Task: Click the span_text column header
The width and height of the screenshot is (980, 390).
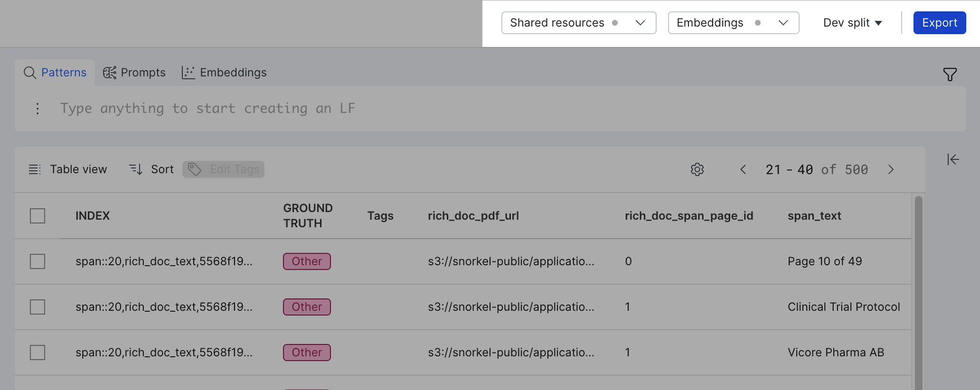Action: (x=814, y=216)
